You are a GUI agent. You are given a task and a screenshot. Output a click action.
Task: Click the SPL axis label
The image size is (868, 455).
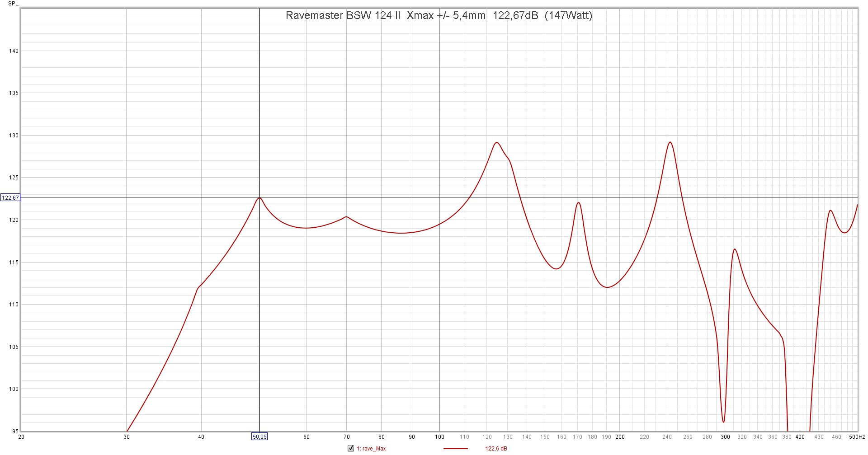[x=14, y=4]
